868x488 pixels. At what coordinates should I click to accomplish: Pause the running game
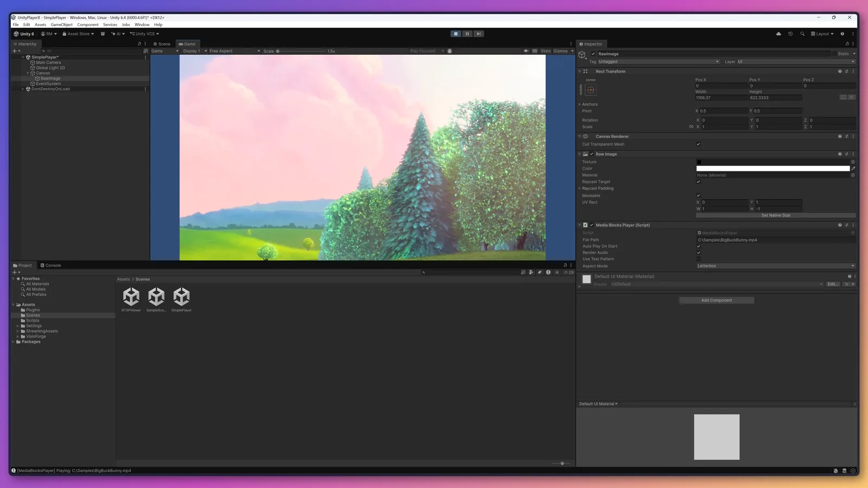tap(467, 34)
